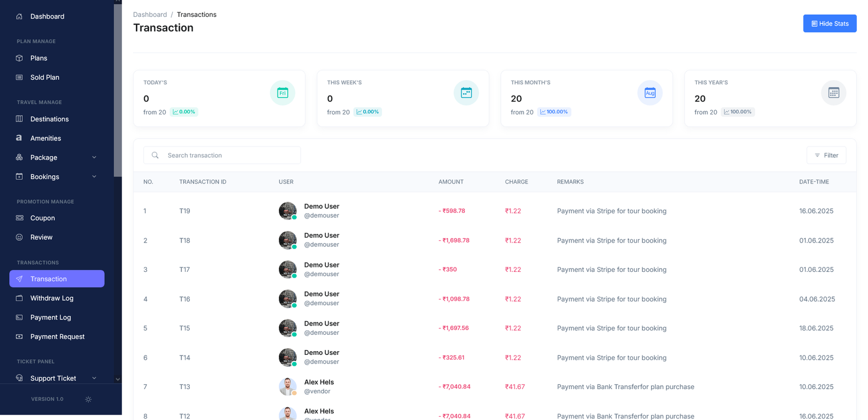This screenshot has height=420, width=868.
Task: Open the Withdraw Log menu item
Action: (x=52, y=298)
